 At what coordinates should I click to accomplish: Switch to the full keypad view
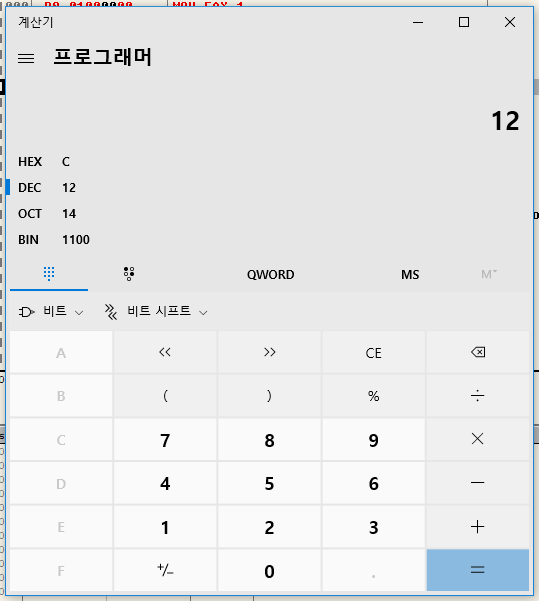pyautogui.click(x=49, y=274)
